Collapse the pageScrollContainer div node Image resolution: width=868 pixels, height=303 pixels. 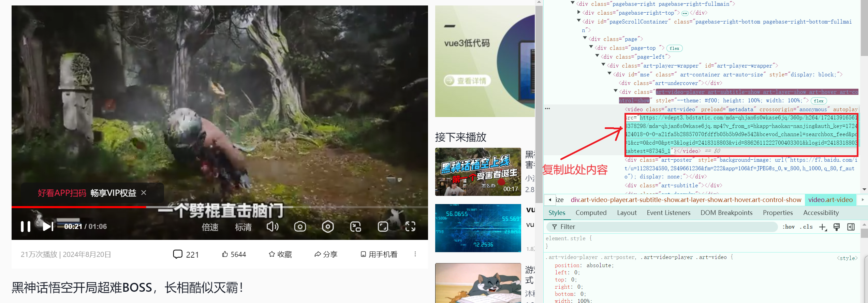tap(579, 21)
